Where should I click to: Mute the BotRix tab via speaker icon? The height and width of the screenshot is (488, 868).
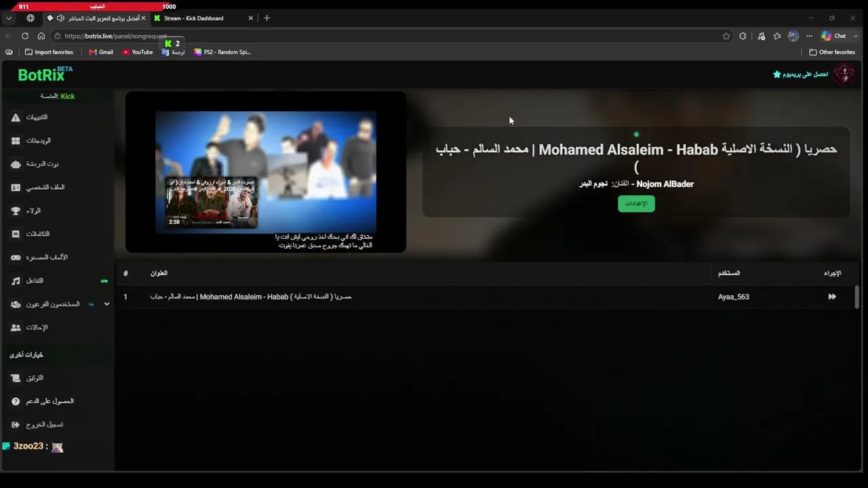[60, 18]
